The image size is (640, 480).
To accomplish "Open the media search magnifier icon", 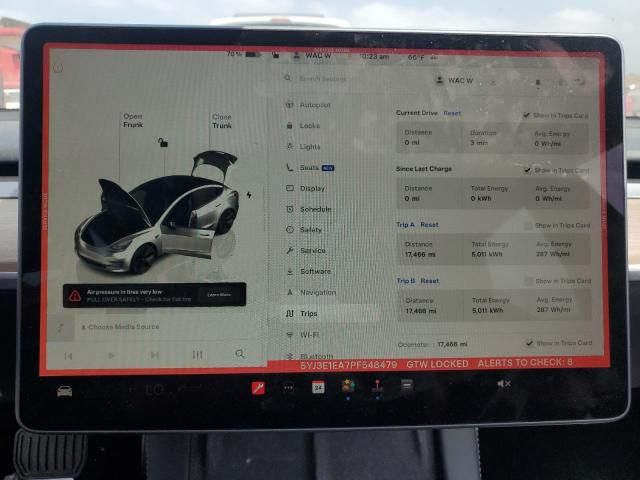I will (240, 354).
